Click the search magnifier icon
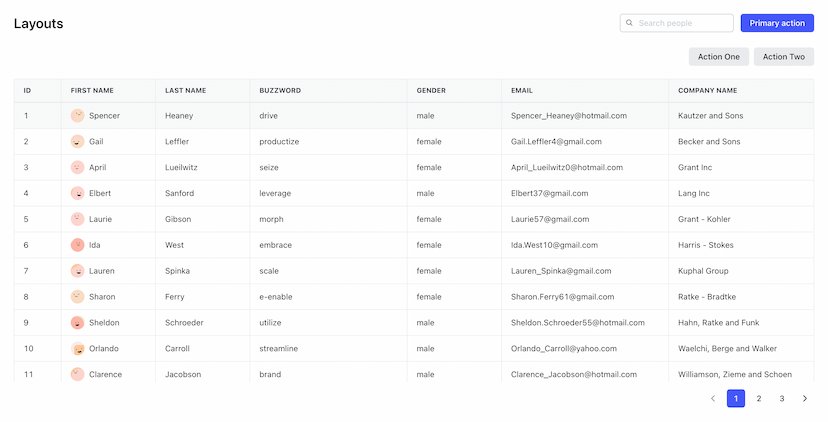This screenshot has width=828, height=422. 629,23
